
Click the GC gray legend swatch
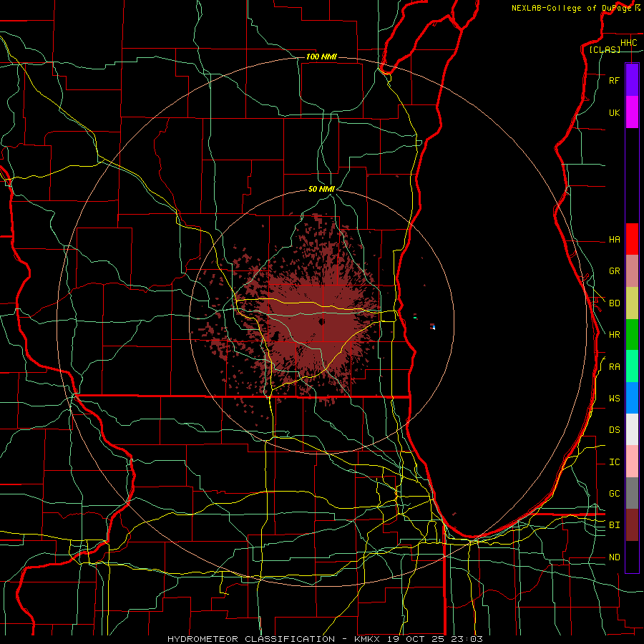(x=632, y=493)
